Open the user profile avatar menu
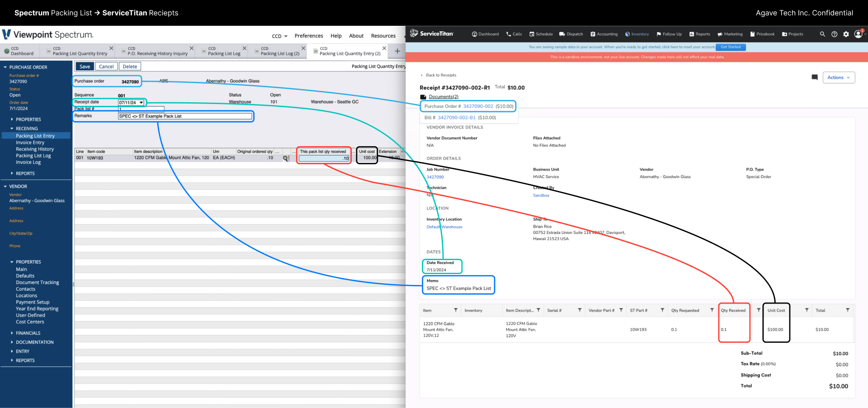 pyautogui.click(x=859, y=34)
